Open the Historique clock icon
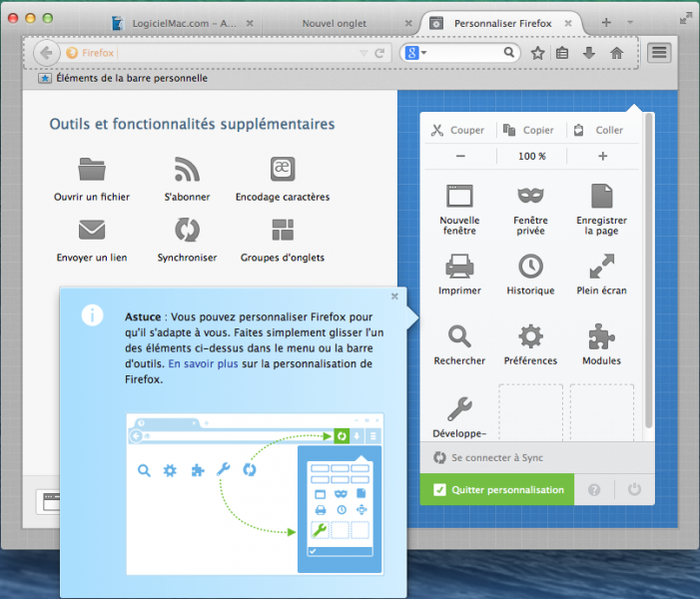Screen dimensions: 700x599 pyautogui.click(x=530, y=267)
